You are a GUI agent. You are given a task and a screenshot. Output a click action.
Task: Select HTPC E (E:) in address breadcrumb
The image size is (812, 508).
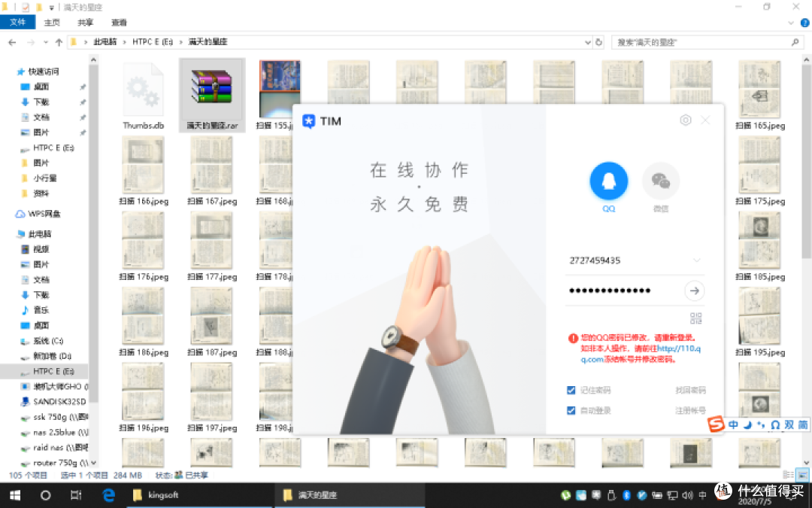(153, 42)
